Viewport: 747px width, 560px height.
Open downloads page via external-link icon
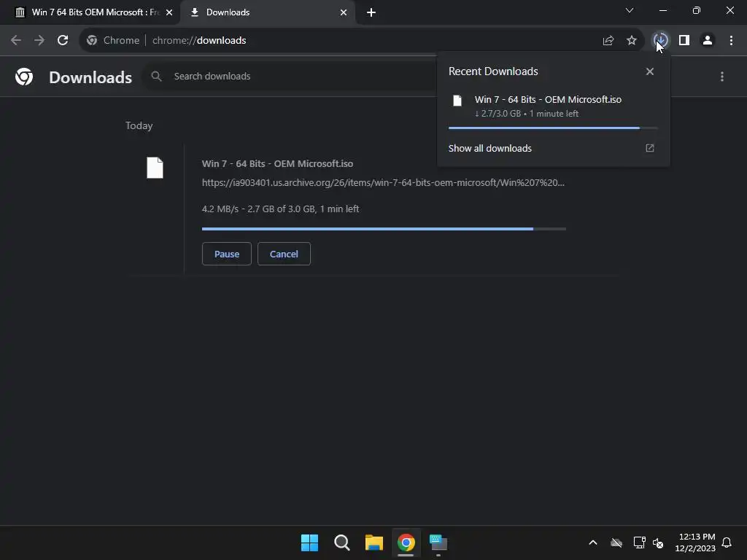point(650,148)
